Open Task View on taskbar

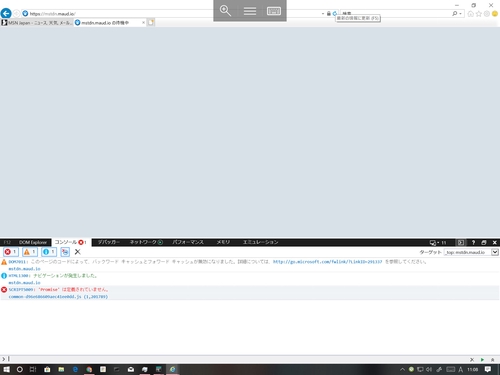point(33,369)
